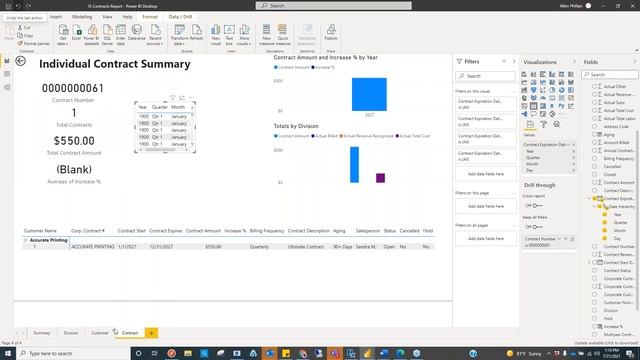Open Contract Number drill through dropdown
This screenshot has height=360, width=640.
(560, 239)
